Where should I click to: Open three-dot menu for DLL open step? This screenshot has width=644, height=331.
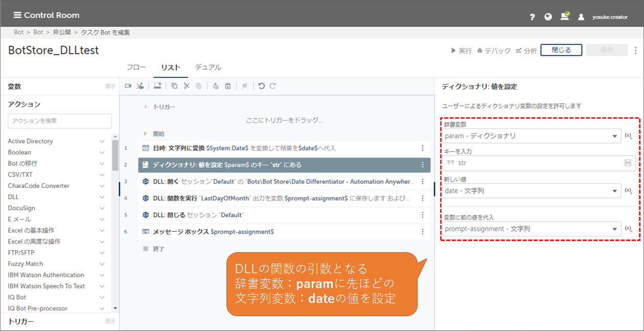[x=423, y=182]
